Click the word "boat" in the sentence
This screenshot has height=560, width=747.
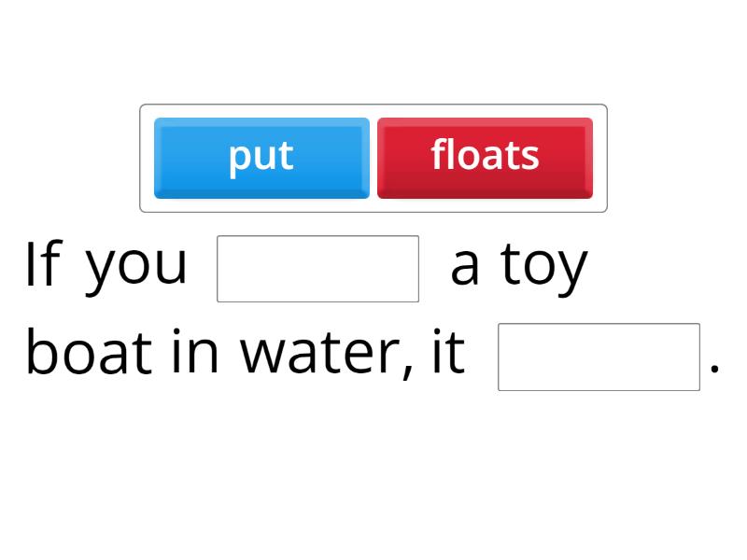tap(89, 355)
